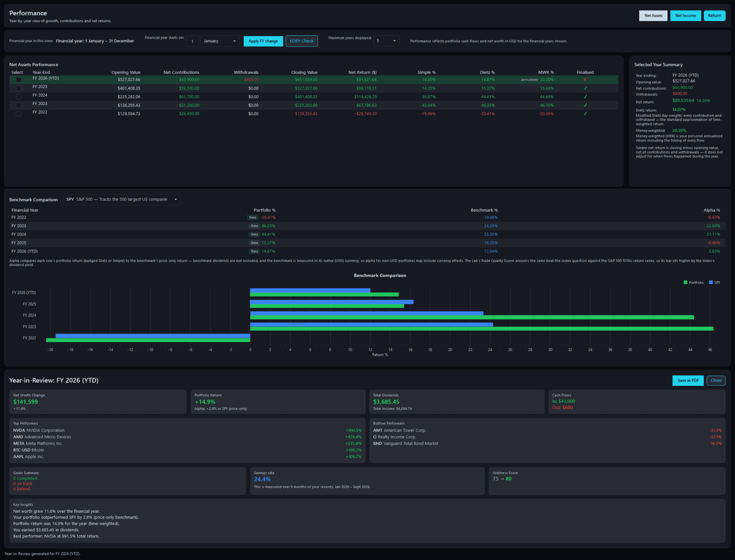Click the red X Finalised mark for FY 2026
The image size is (735, 560).
coord(585,80)
